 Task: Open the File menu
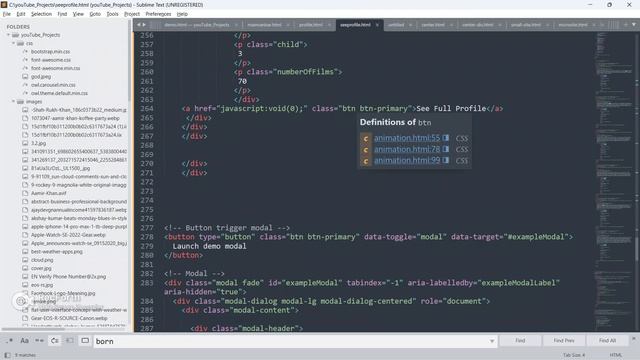coord(7,14)
